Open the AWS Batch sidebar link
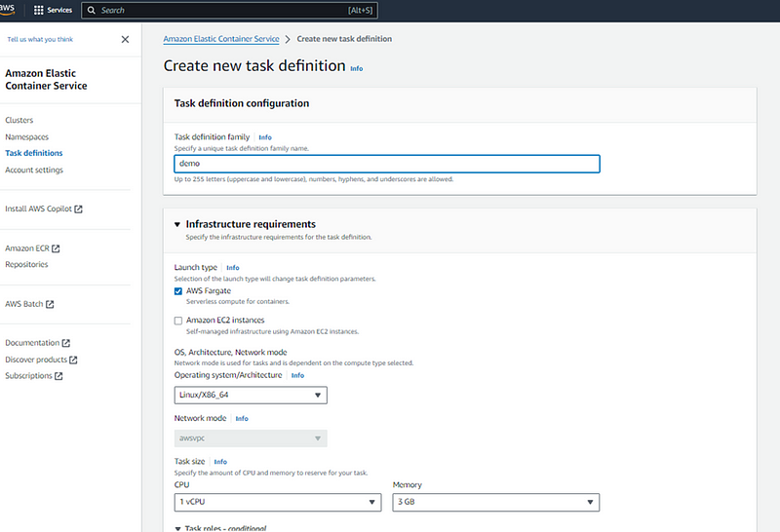 pos(23,304)
